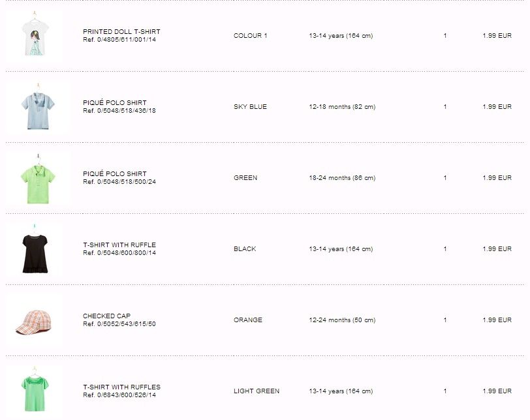Click the sky blue "PIQUÉ POLO SHIRT" title

[114, 103]
